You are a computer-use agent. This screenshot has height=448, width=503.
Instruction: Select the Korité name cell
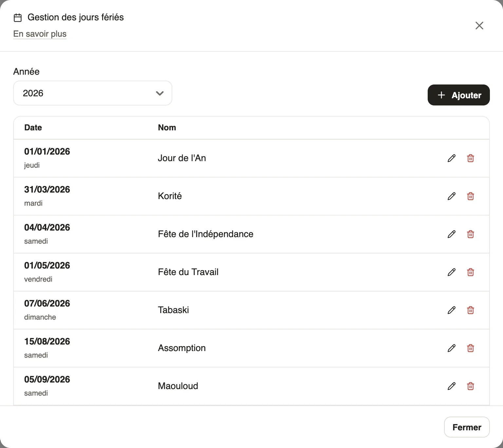[x=170, y=196]
